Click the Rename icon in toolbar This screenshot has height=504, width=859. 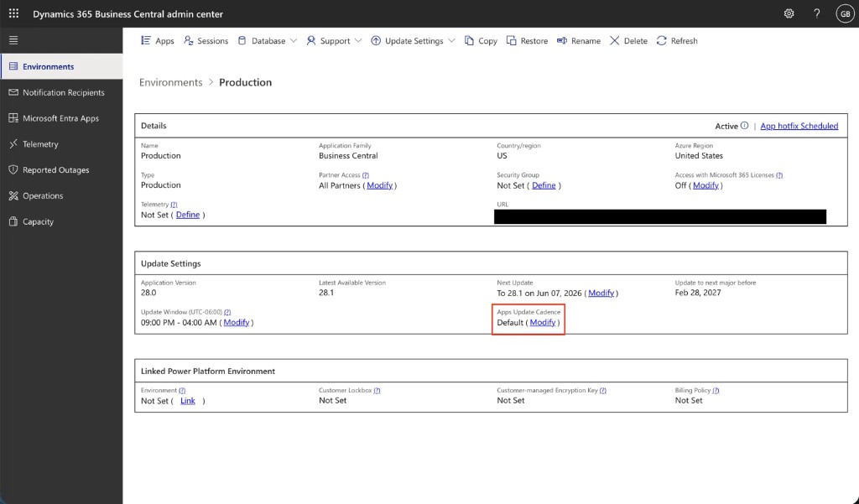pyautogui.click(x=561, y=40)
